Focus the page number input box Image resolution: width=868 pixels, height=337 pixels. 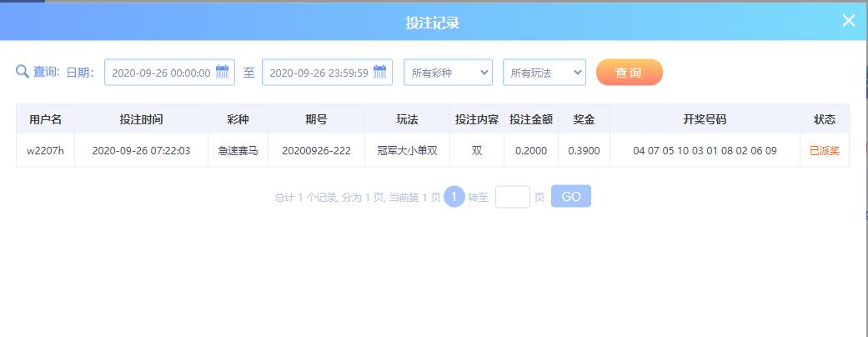[513, 197]
